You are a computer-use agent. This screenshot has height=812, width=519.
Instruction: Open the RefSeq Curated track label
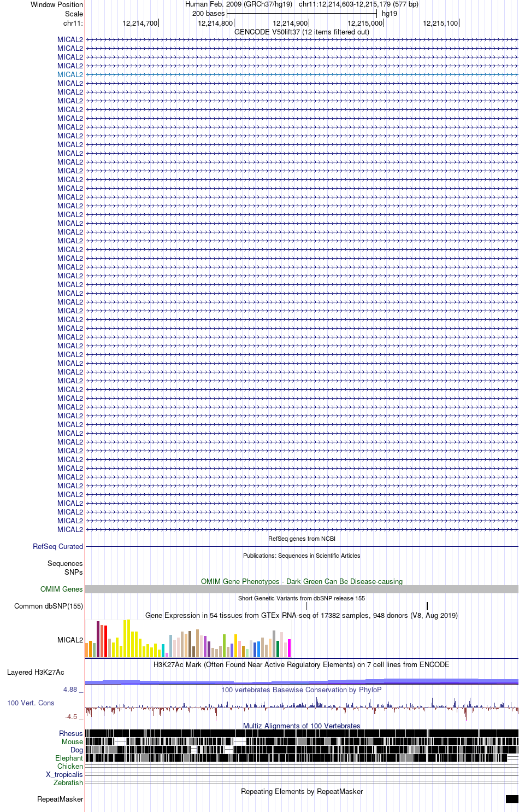tap(58, 546)
